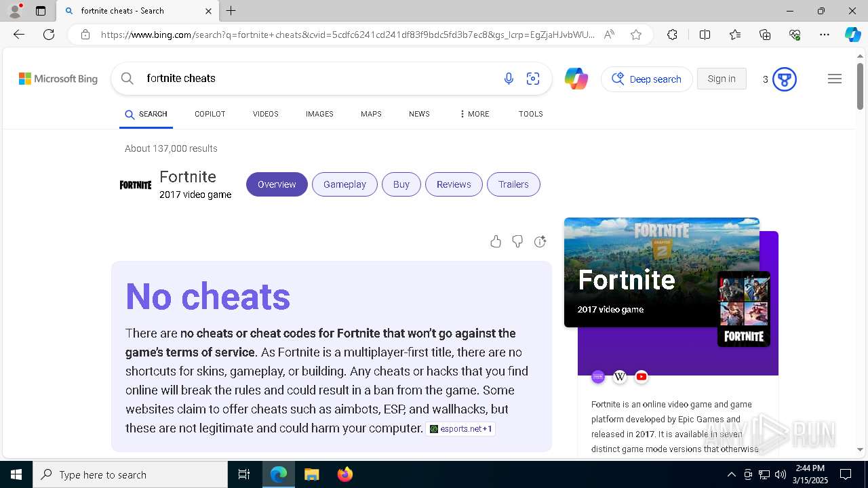Switch to the NEWS tab
Viewport: 868px width, 488px height.
click(x=419, y=114)
